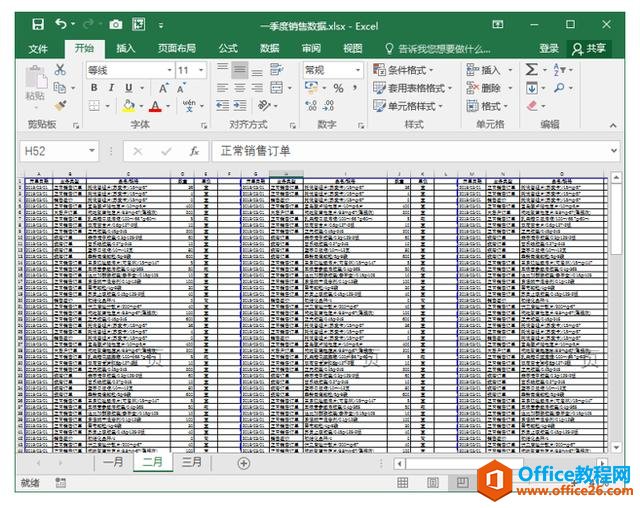Collapse the ribbon with the chevron
Image resolution: width=640 pixels, height=508 pixels.
click(x=613, y=125)
